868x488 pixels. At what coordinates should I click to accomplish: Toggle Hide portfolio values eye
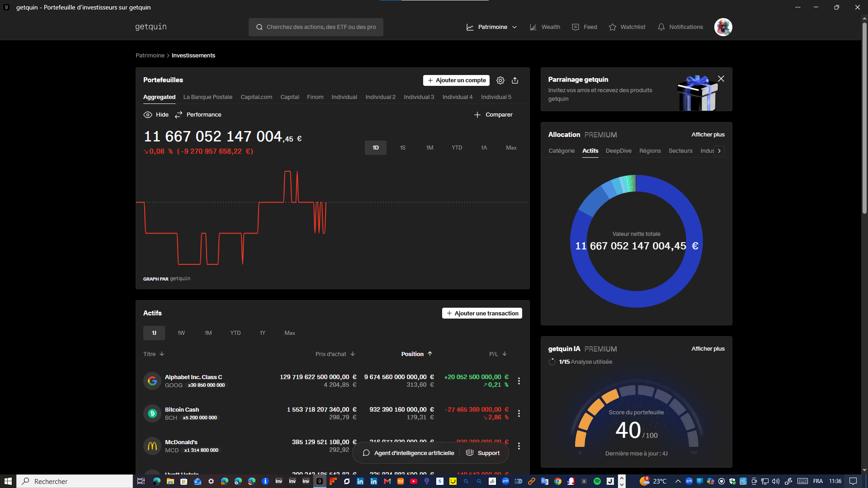[156, 115]
